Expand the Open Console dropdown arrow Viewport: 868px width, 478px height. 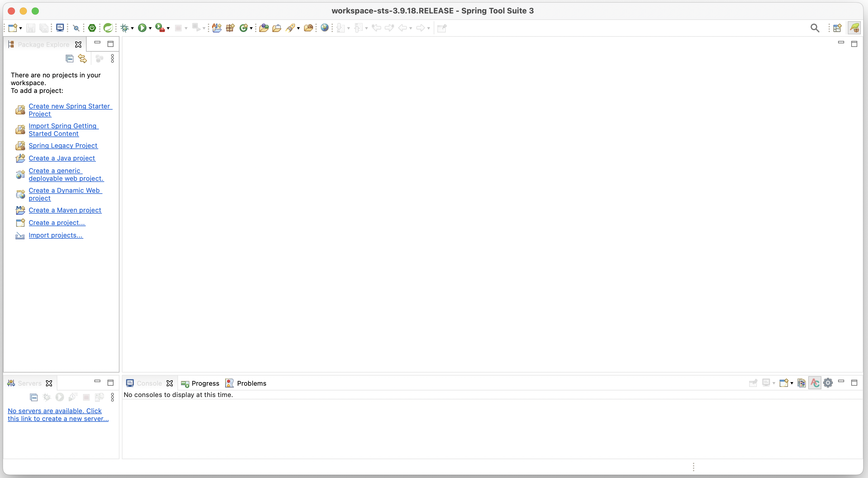click(x=792, y=383)
